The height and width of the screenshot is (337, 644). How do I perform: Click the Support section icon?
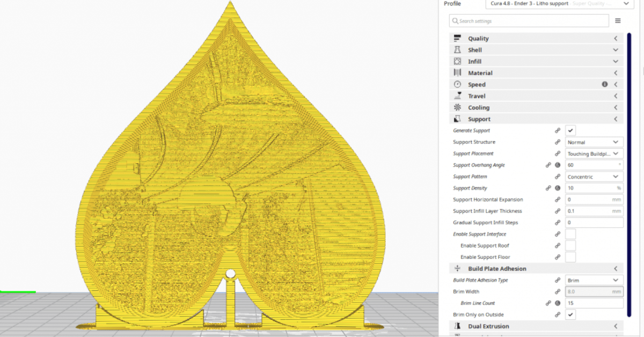457,119
